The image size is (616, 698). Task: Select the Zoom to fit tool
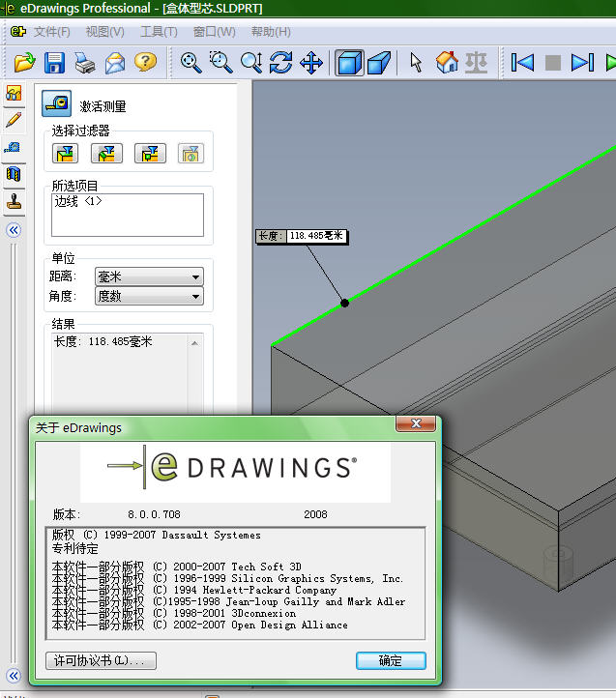[x=191, y=62]
